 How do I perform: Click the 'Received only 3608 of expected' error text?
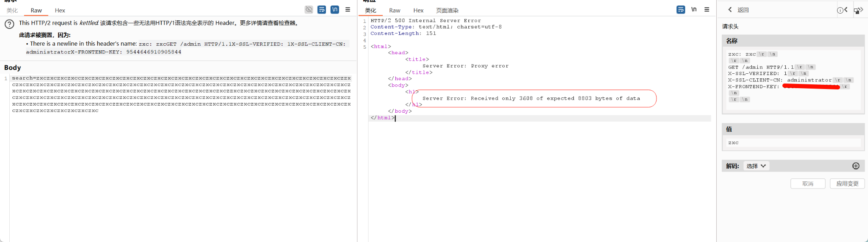[x=531, y=98]
